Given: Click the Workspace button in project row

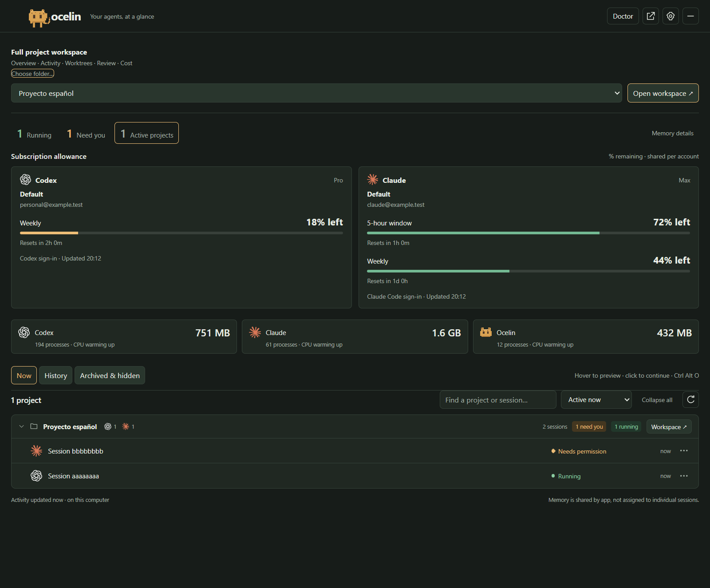Looking at the screenshot, I should (x=669, y=427).
